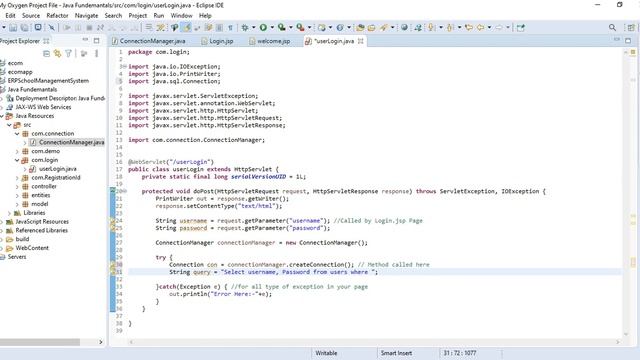Select ConnectionManager.java in Project Explorer

71,142
